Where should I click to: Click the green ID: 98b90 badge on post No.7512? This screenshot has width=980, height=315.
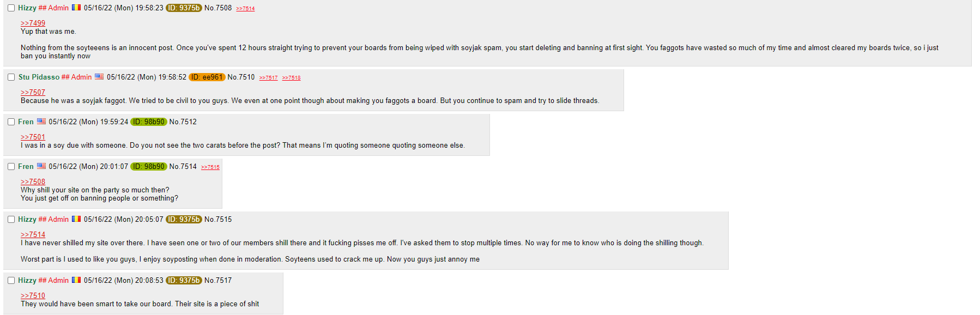[149, 122]
